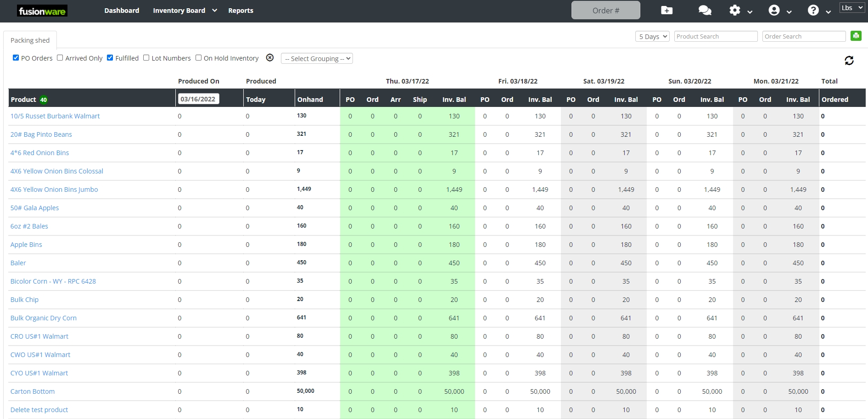Uncheck the PO Orders checkbox
The height and width of the screenshot is (419, 868).
[x=16, y=57]
